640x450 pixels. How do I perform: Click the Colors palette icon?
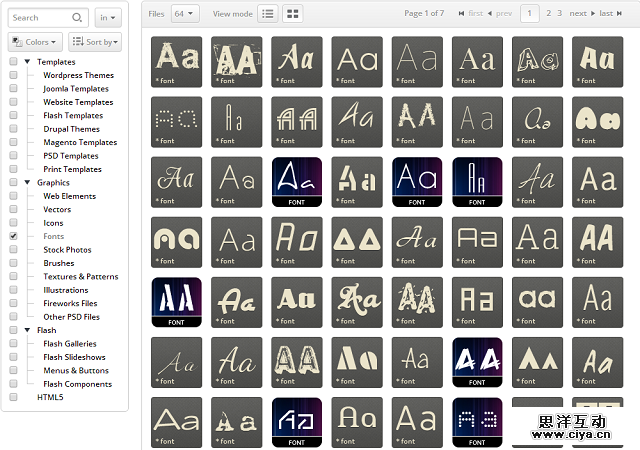click(18, 42)
